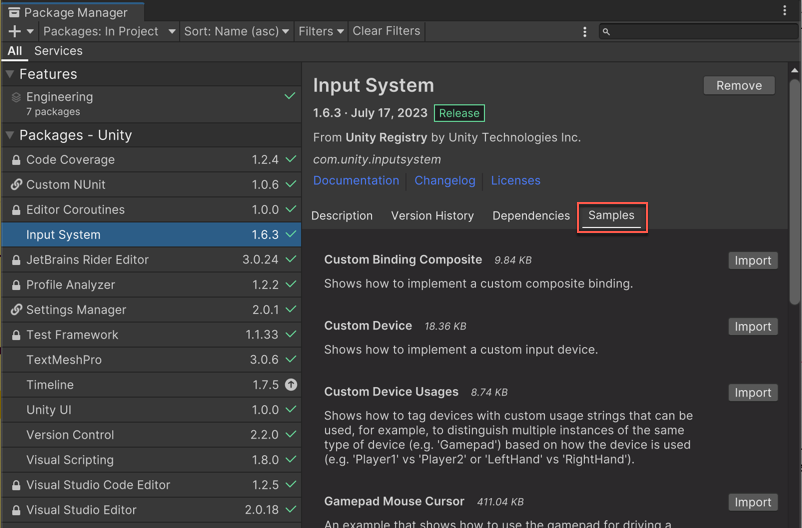The height and width of the screenshot is (528, 802).
Task: Open the Packages: In Project dropdown
Action: 109,31
